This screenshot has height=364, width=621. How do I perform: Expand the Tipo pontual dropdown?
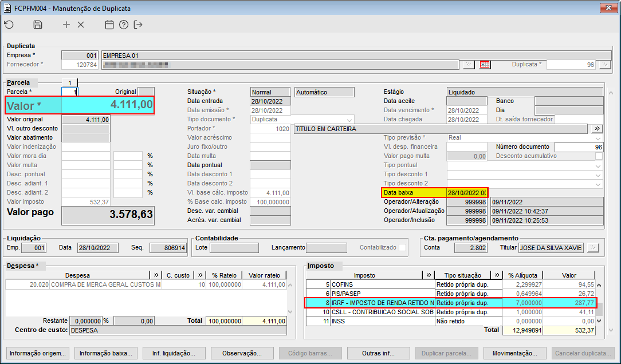[599, 165]
